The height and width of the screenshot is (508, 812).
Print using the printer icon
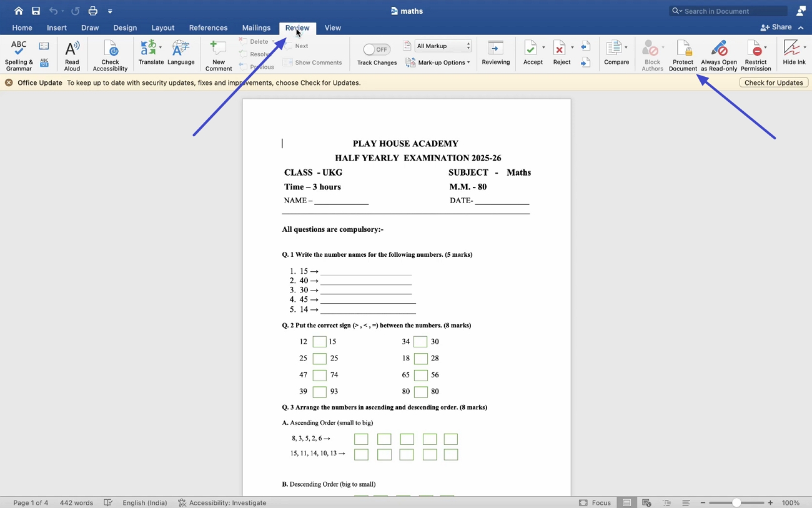[92, 11]
